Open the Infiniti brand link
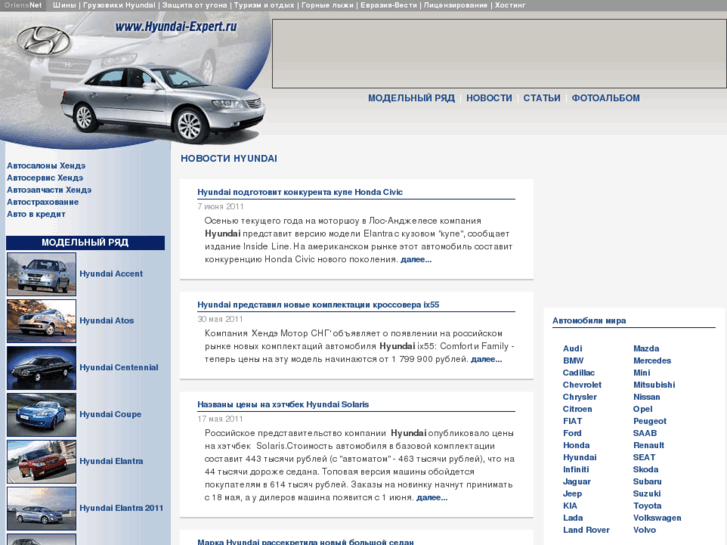Viewport: 727px width, 545px height. coord(576,469)
